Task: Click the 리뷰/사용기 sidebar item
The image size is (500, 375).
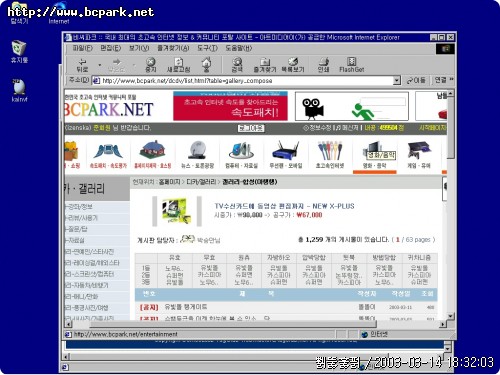Action: 82,218
